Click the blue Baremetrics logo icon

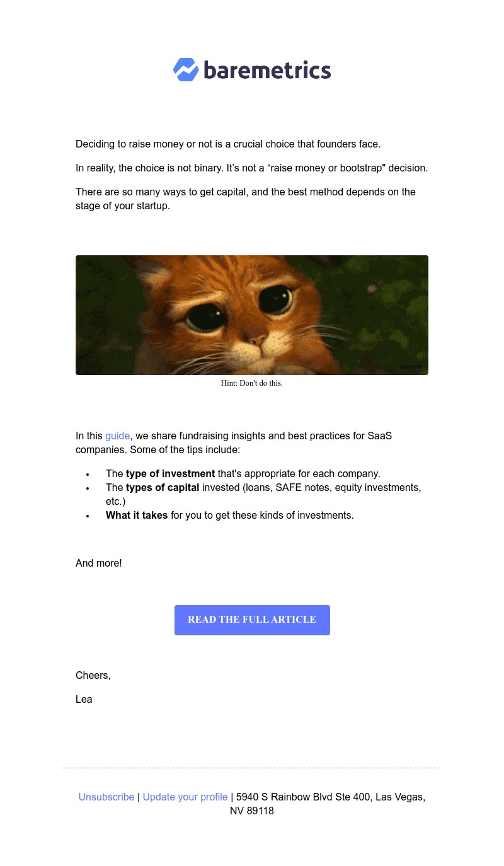click(x=186, y=70)
